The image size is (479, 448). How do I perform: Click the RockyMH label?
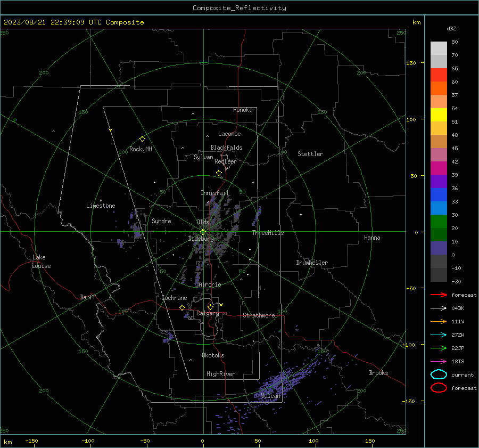141,149
